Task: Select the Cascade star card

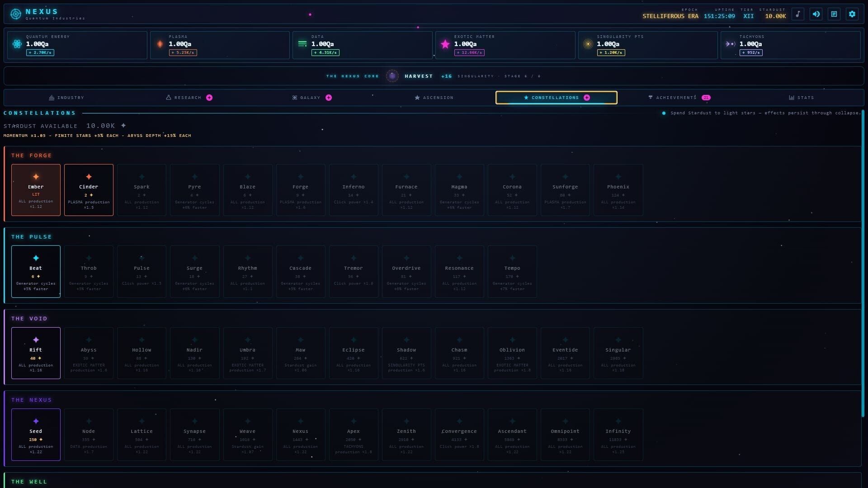Action: [301, 272]
